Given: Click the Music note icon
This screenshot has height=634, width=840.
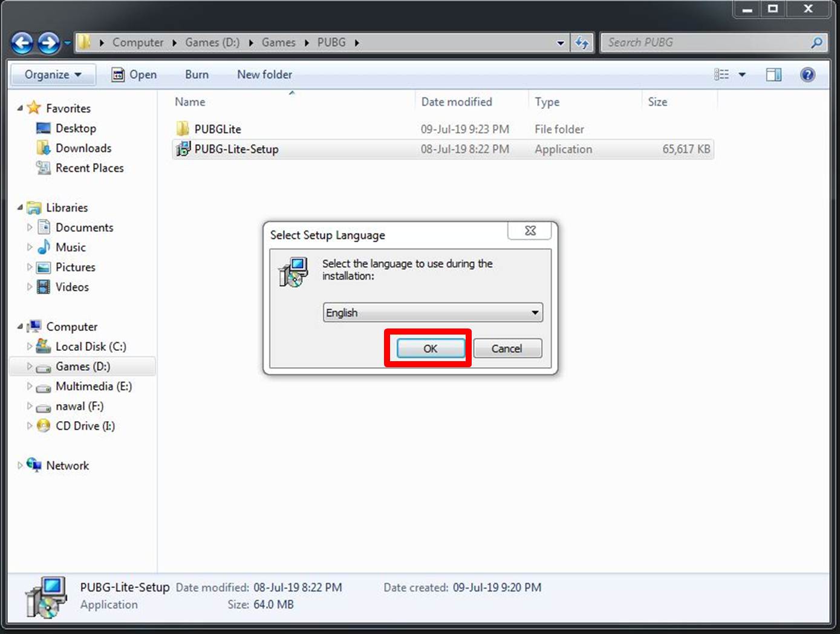Looking at the screenshot, I should tap(43, 247).
